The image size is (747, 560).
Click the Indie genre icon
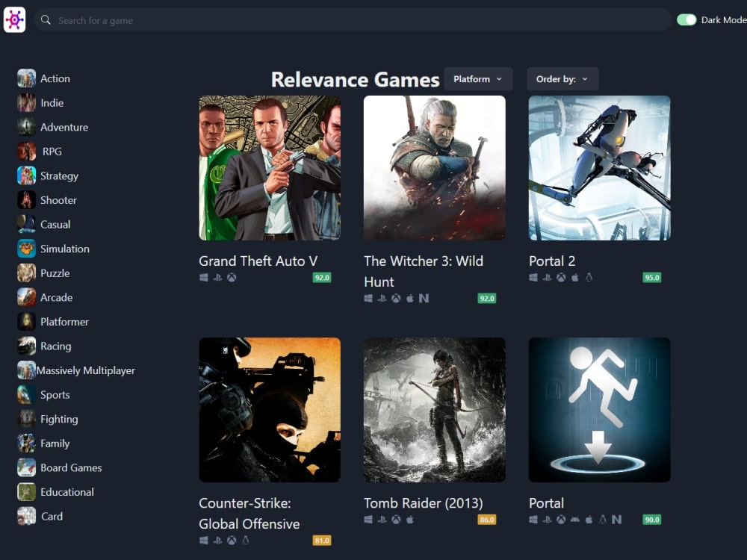[26, 103]
